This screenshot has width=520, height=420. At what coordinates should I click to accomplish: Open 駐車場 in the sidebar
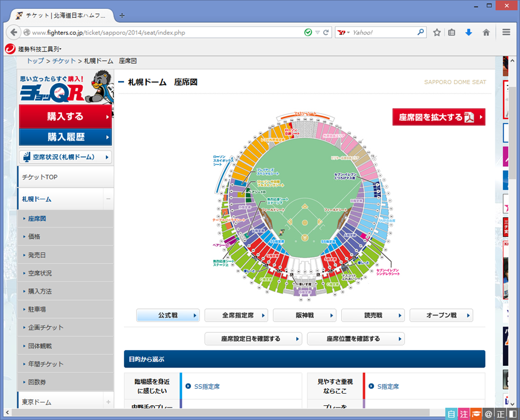click(x=65, y=310)
